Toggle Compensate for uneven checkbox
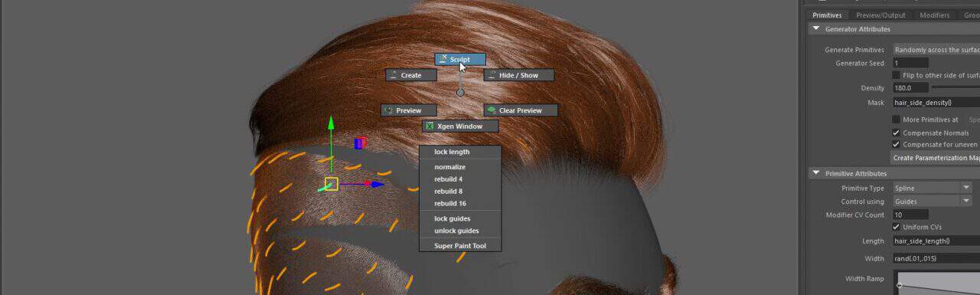Screen dimensions: 980x295 point(897,145)
